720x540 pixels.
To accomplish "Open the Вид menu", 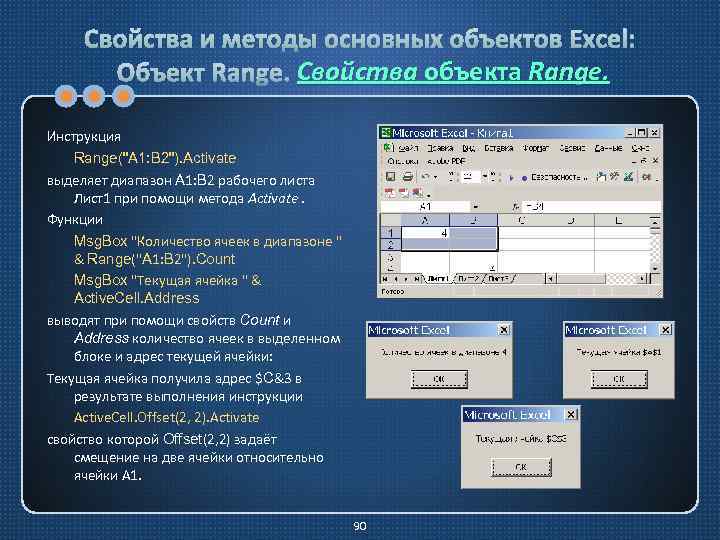I will click(468, 148).
